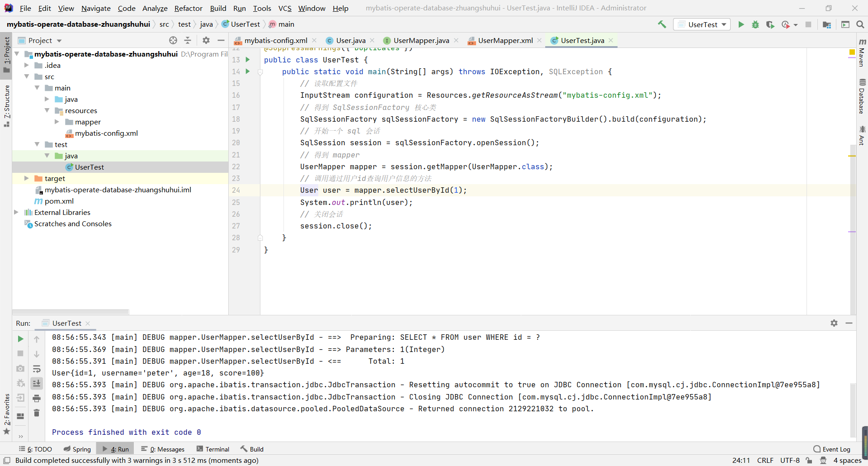Expand External Libraries node
Image resolution: width=868 pixels, height=466 pixels.
(16, 212)
